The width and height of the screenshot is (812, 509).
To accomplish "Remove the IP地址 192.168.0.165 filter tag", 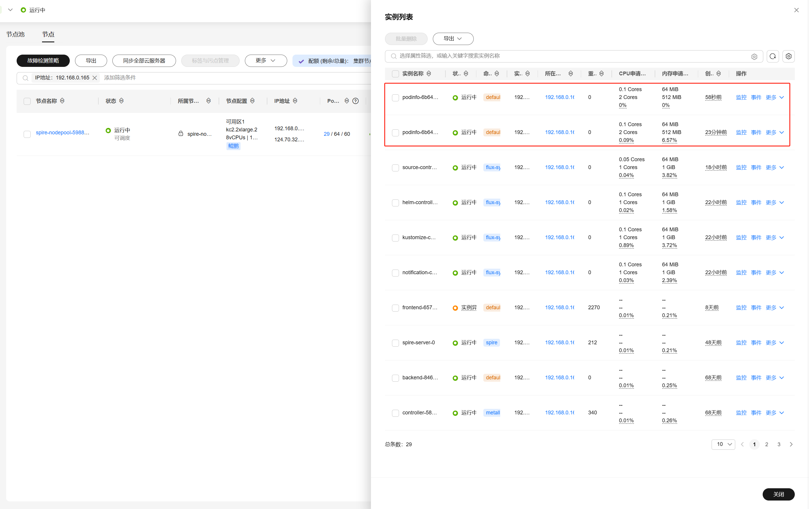I will (x=95, y=78).
